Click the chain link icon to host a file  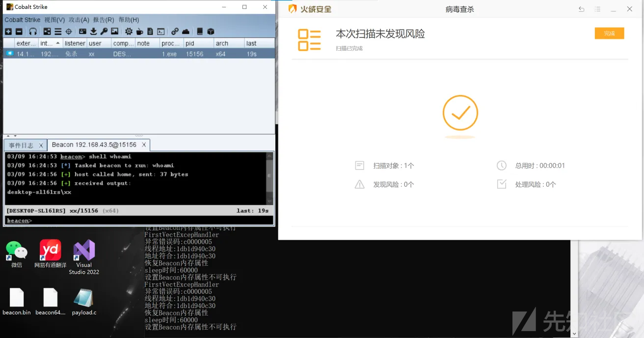click(x=175, y=31)
